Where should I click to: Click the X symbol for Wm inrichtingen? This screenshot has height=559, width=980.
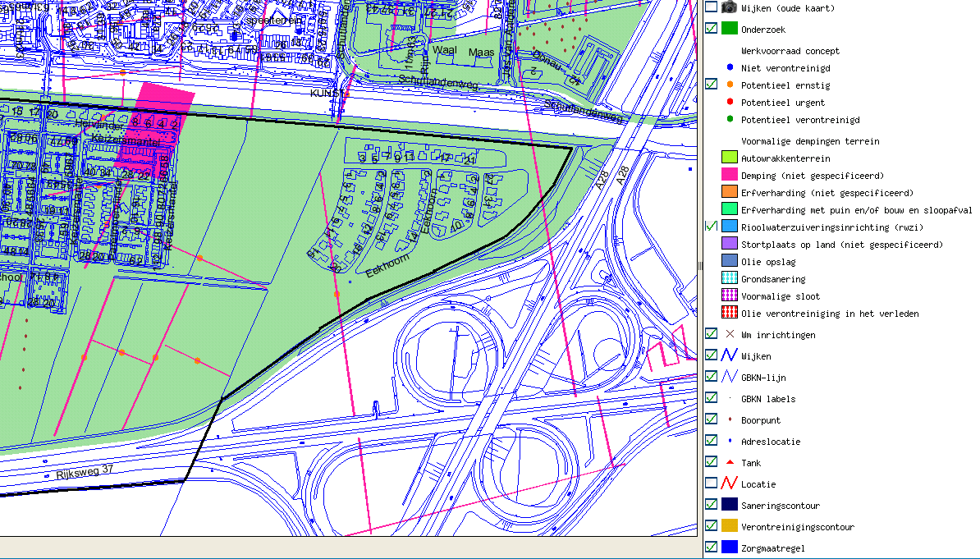coord(730,334)
